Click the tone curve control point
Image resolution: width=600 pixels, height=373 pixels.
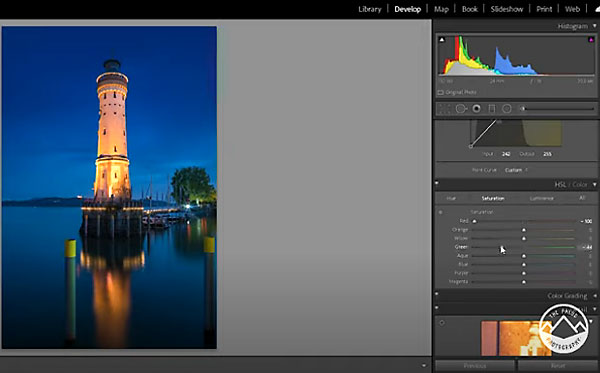click(x=471, y=146)
